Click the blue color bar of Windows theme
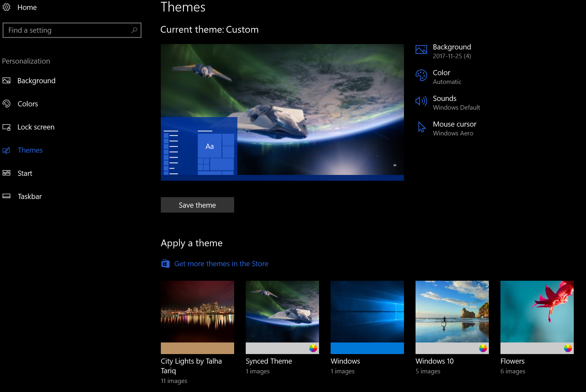586x392 pixels. [367, 348]
